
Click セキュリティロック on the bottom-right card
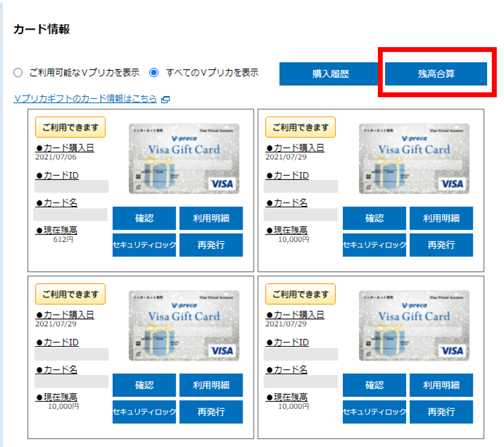[x=374, y=412]
